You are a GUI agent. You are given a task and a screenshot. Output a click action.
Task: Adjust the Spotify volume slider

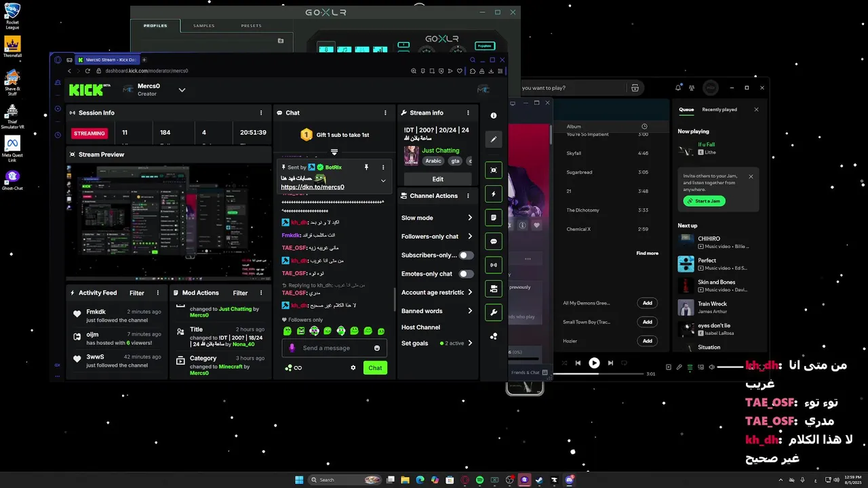click(730, 367)
